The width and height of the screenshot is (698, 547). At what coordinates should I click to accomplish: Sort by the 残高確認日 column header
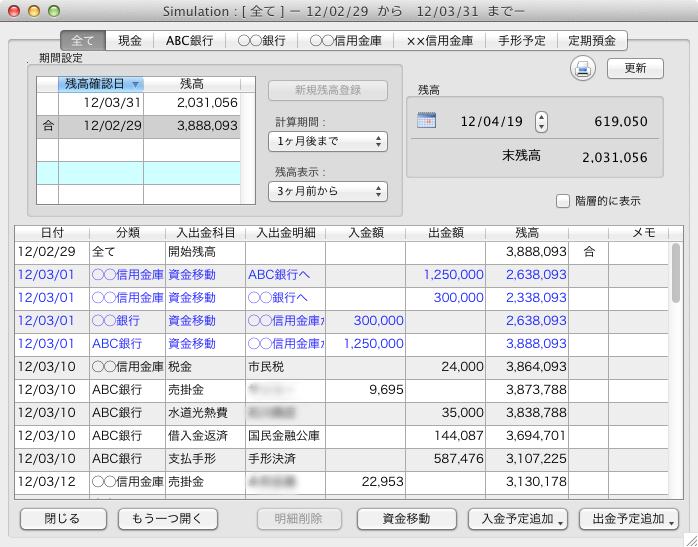click(x=101, y=84)
